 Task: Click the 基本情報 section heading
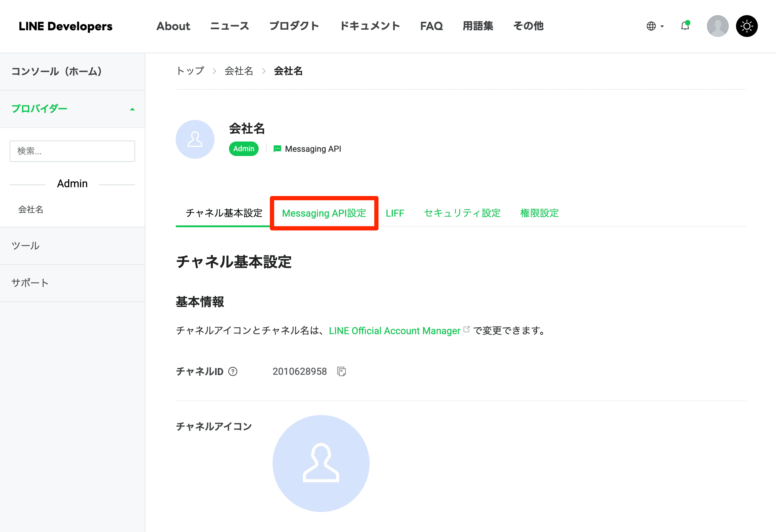pyautogui.click(x=200, y=302)
